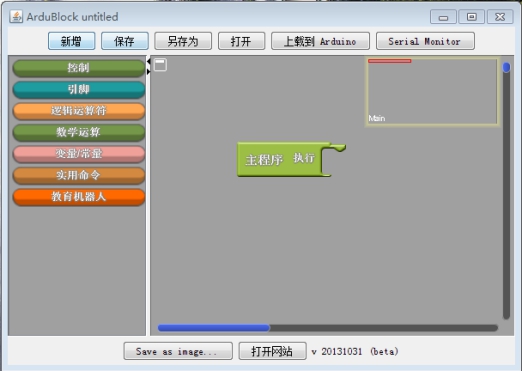Open the 控制 block drawer
This screenshot has height=371, width=522.
79,68
